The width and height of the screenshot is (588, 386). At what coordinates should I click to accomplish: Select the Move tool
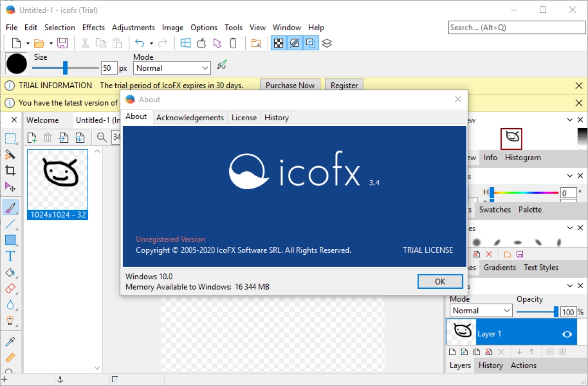click(10, 187)
